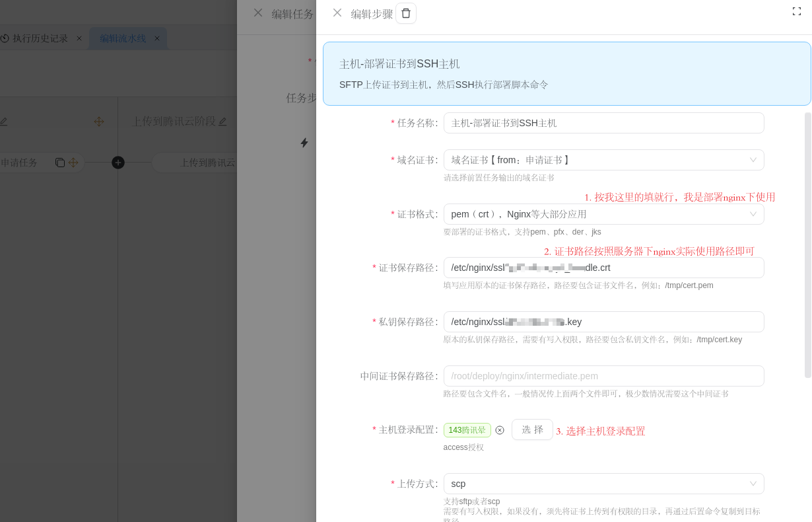The width and height of the screenshot is (812, 522).
Task: Delete this step with the trash icon
Action: (x=406, y=13)
